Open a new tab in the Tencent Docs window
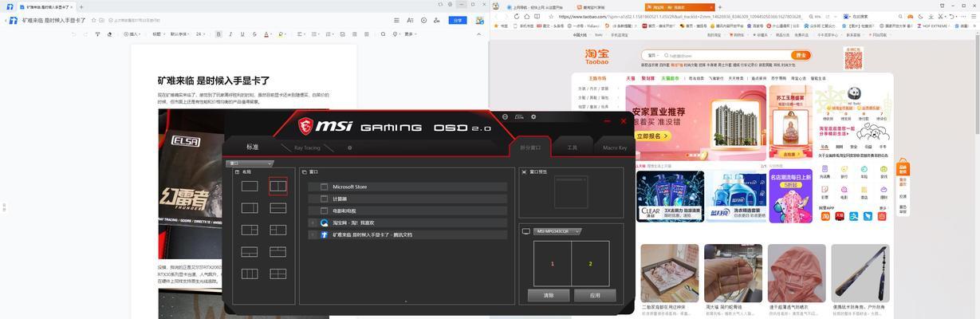 [x=81, y=6]
